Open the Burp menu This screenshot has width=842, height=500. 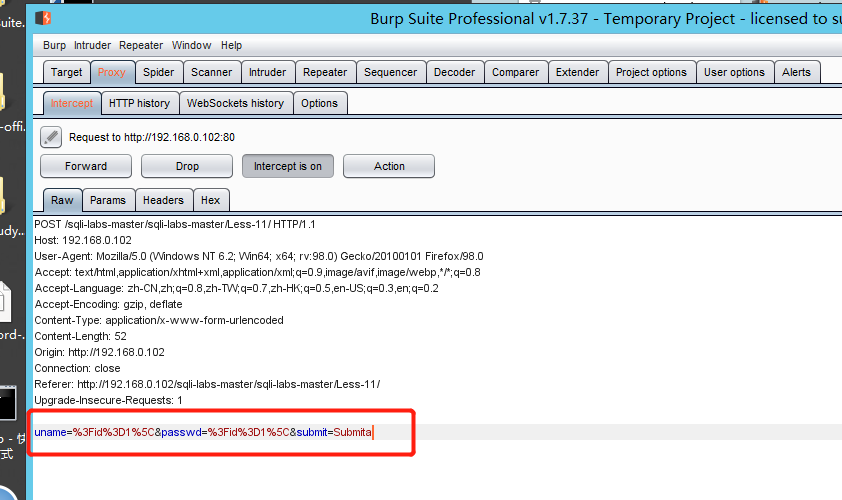click(54, 46)
